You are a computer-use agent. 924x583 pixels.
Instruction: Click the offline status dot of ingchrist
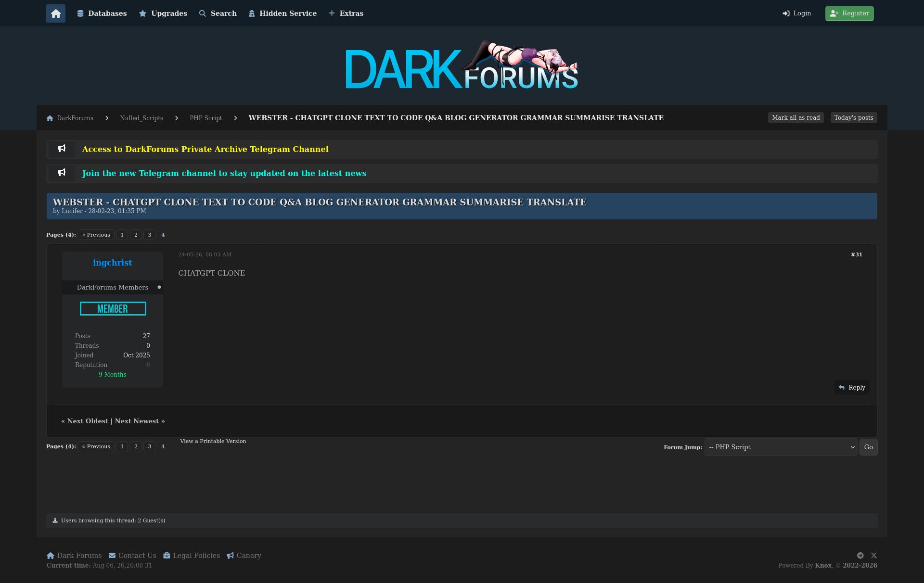[x=159, y=287]
